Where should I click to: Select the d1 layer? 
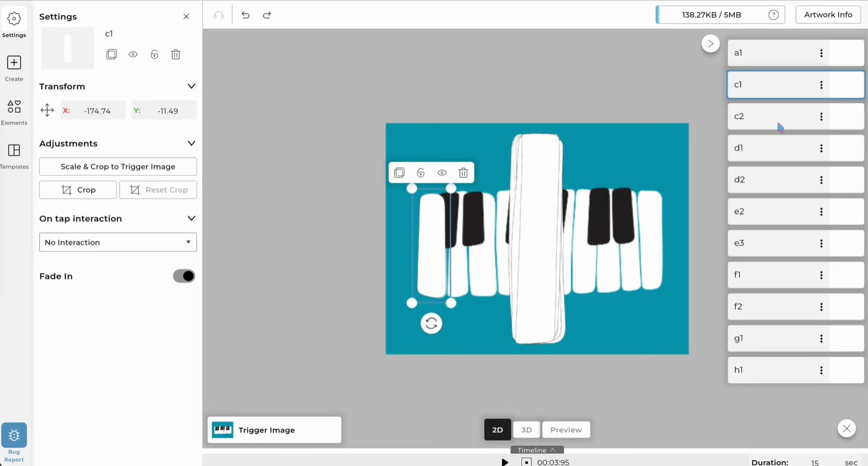[796, 148]
